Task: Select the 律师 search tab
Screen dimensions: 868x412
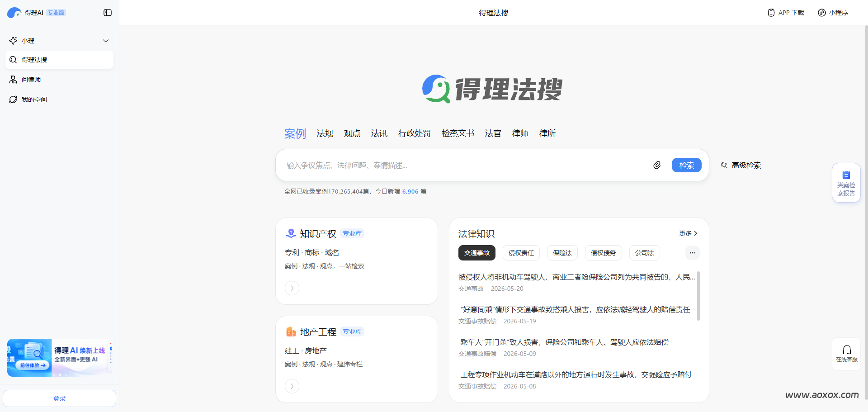Action: click(x=520, y=133)
